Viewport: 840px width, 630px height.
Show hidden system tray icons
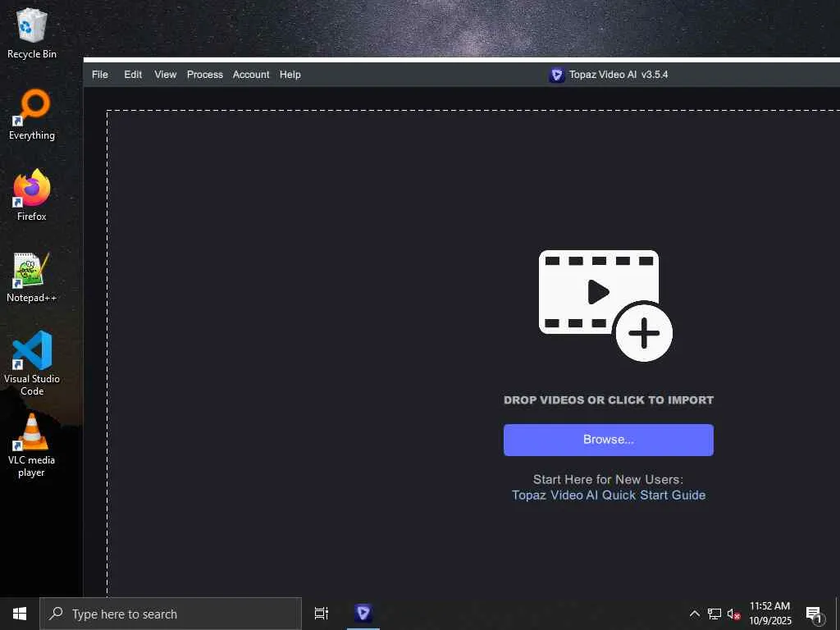point(694,614)
